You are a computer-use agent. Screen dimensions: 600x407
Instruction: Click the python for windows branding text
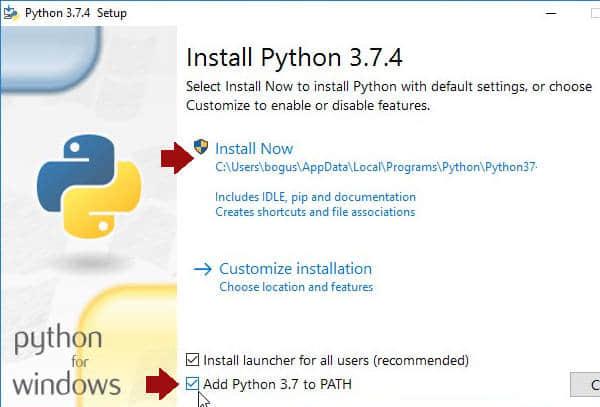tap(65, 362)
